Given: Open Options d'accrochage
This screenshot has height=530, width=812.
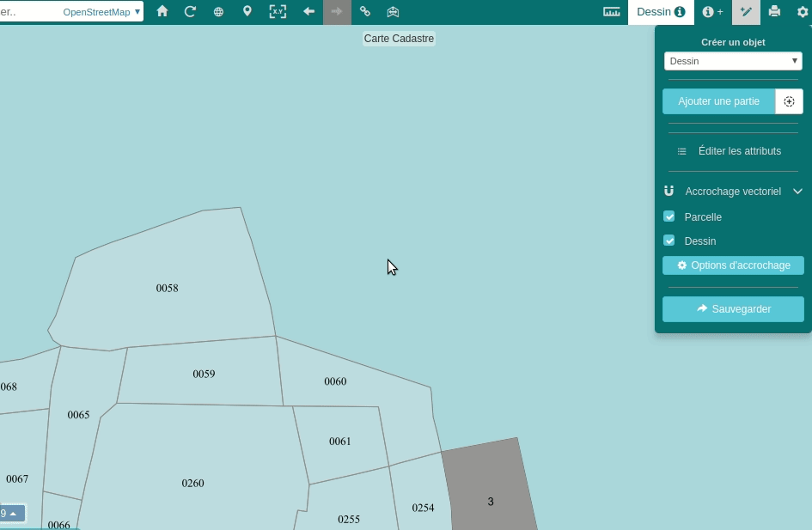Looking at the screenshot, I should coord(733,265).
